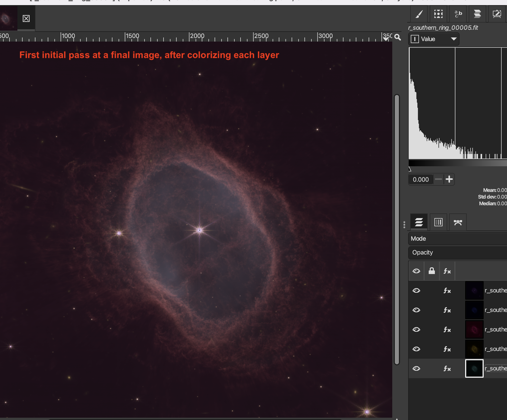Click the fx icon of top layer
507x420 pixels.
(447, 290)
